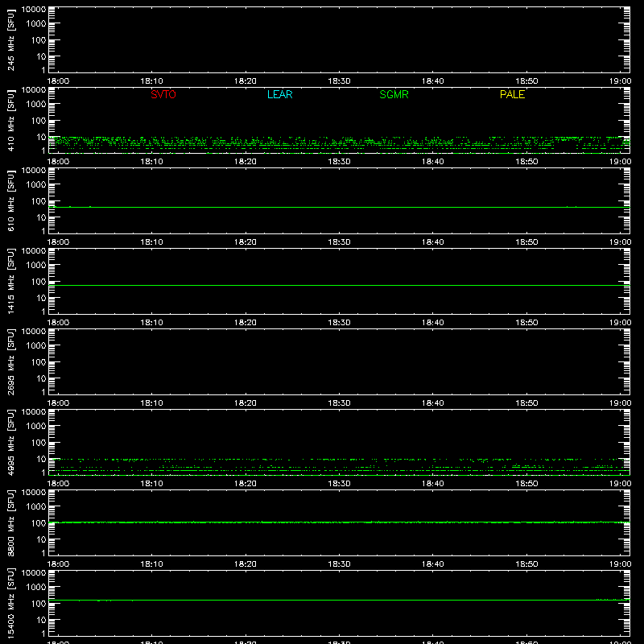Click the 610 MHz [SFU] axis label

(10, 200)
